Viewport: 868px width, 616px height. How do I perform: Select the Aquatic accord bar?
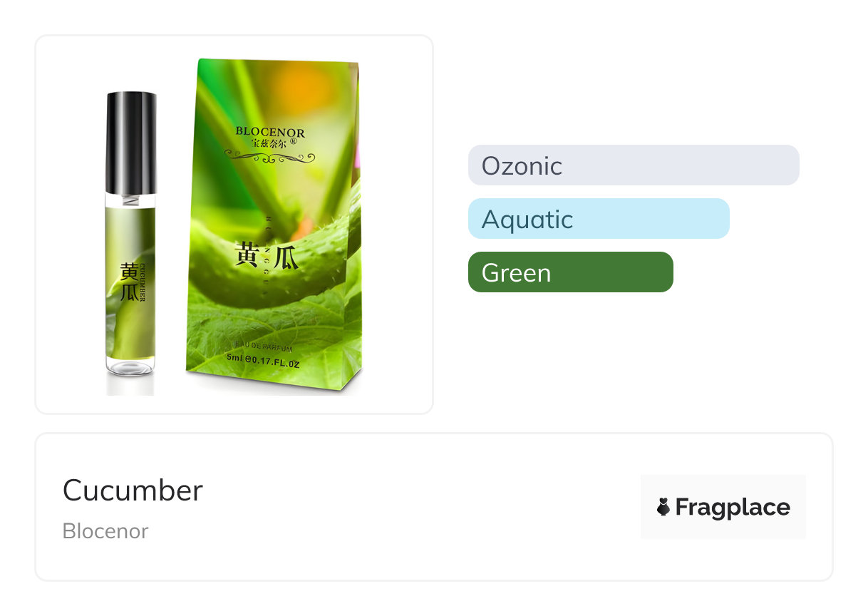599,219
